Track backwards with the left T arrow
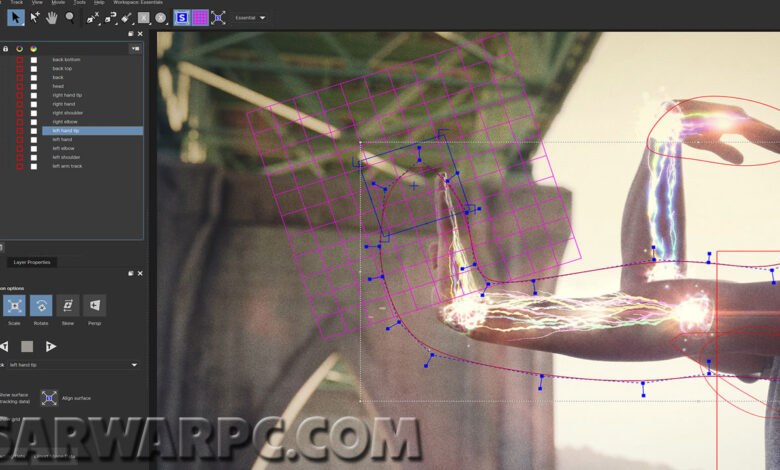The width and height of the screenshot is (780, 470). click(4, 346)
